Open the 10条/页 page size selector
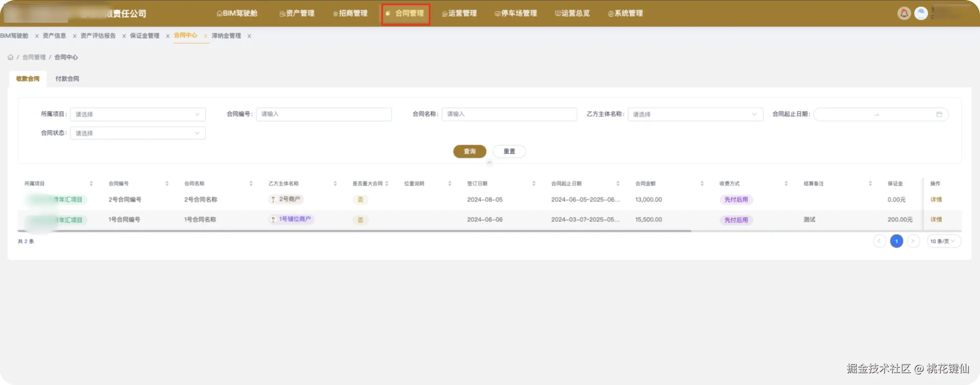 click(x=943, y=241)
